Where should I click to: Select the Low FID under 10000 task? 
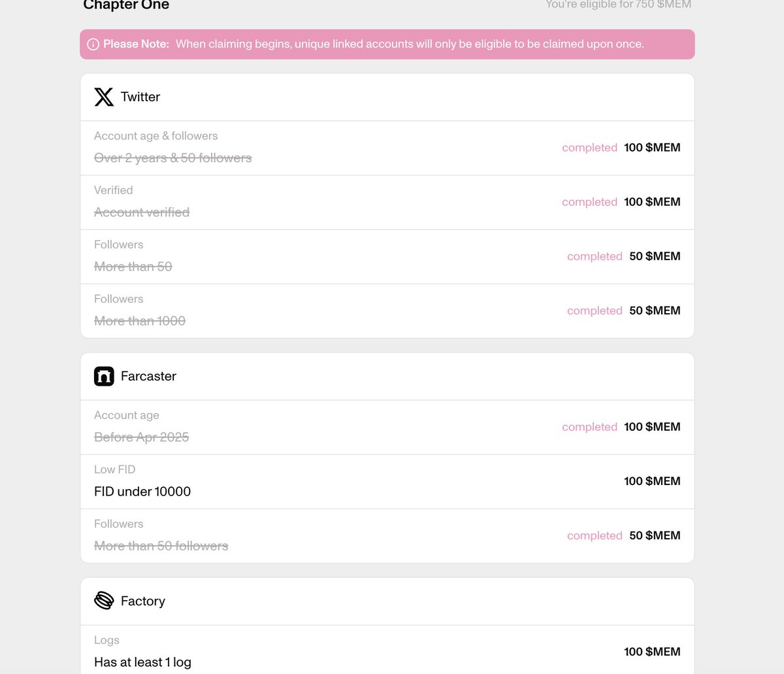pyautogui.click(x=387, y=481)
